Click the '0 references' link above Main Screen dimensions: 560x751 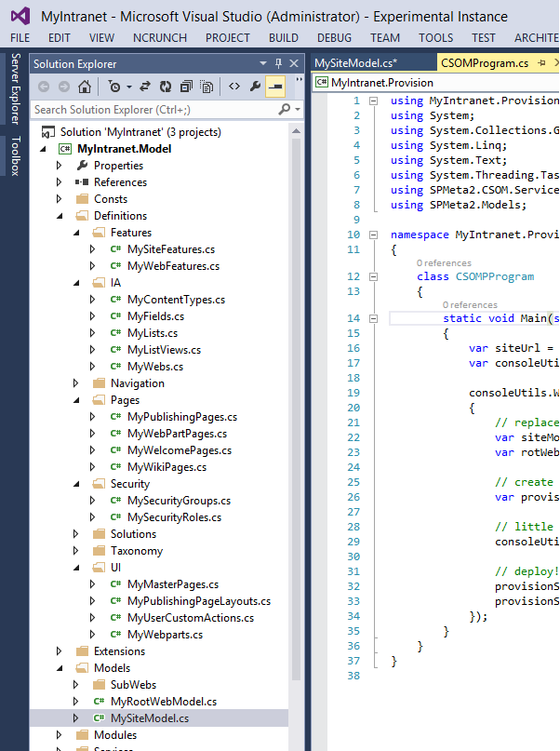(470, 305)
